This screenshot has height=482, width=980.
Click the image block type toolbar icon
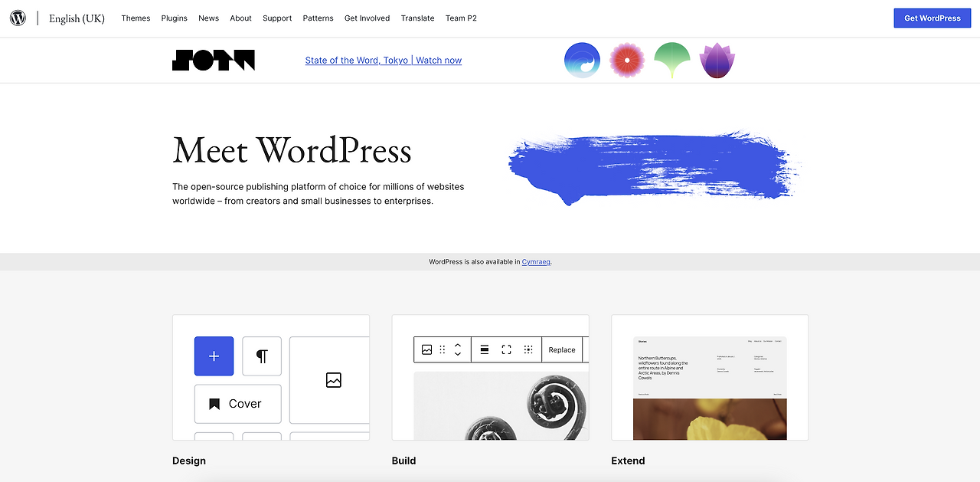tap(426, 349)
